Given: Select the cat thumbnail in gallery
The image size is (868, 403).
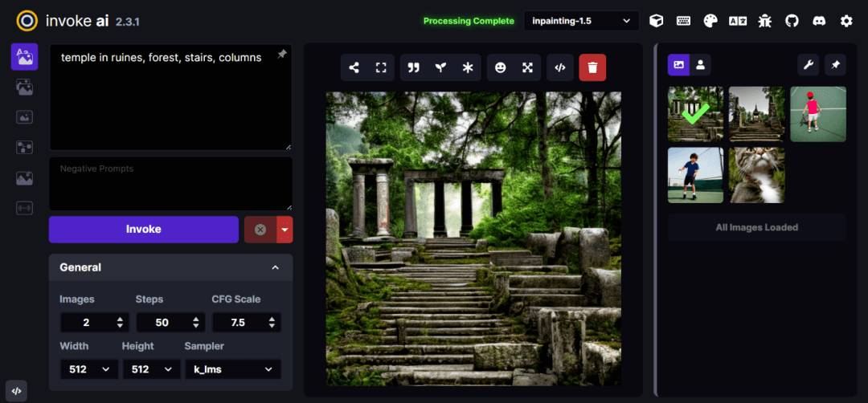Looking at the screenshot, I should [757, 175].
